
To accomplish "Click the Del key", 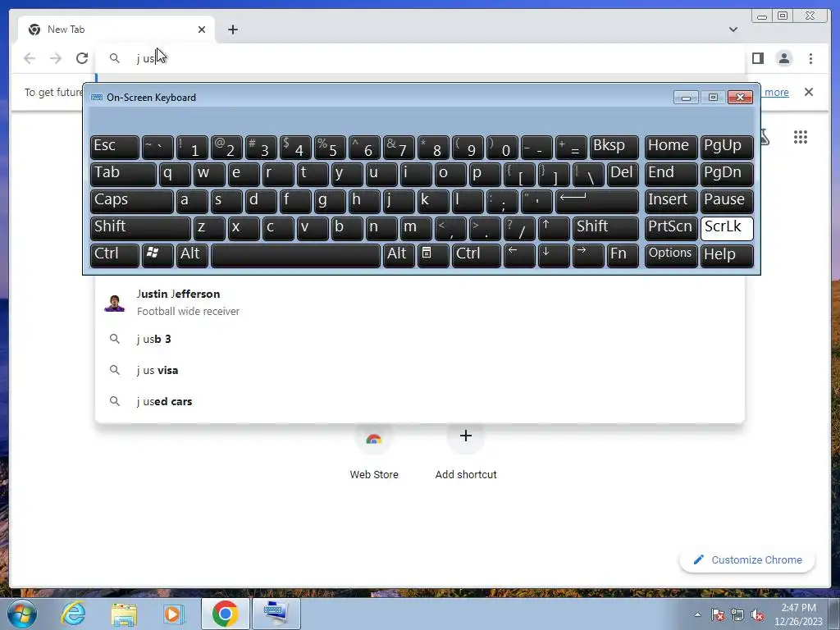I will (x=623, y=174).
